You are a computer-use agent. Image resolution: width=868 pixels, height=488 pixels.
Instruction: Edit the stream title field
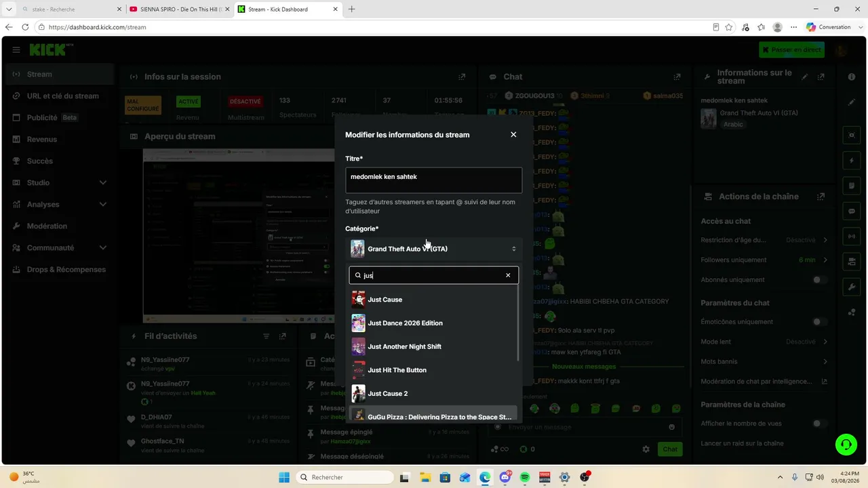pos(433,180)
